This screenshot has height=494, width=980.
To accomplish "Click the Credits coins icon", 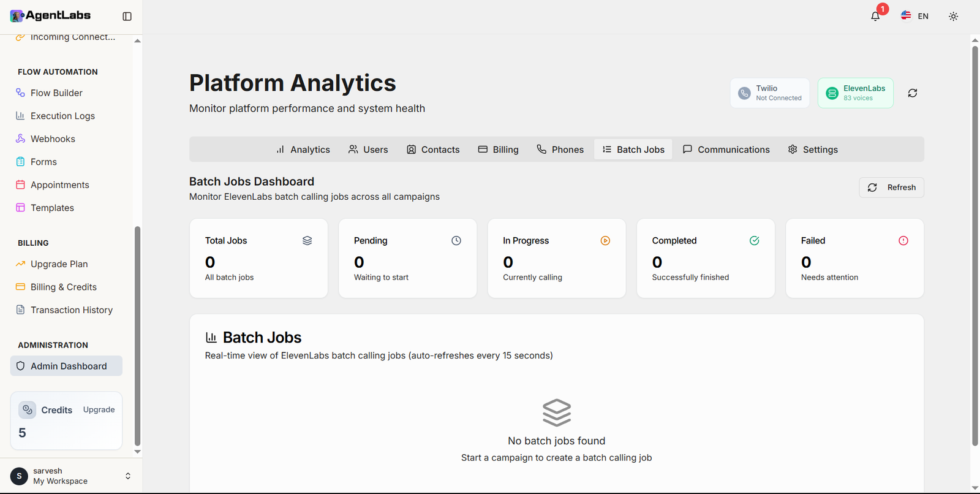I will coord(28,410).
